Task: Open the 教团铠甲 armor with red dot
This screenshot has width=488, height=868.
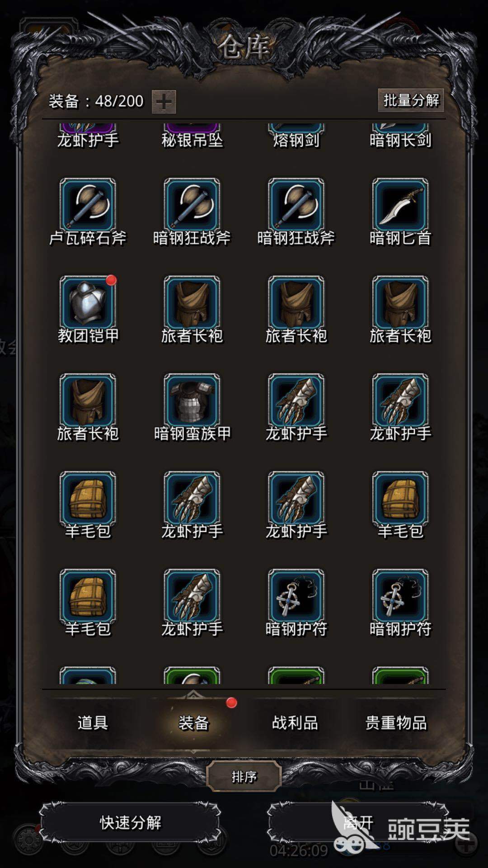Action: (x=88, y=302)
